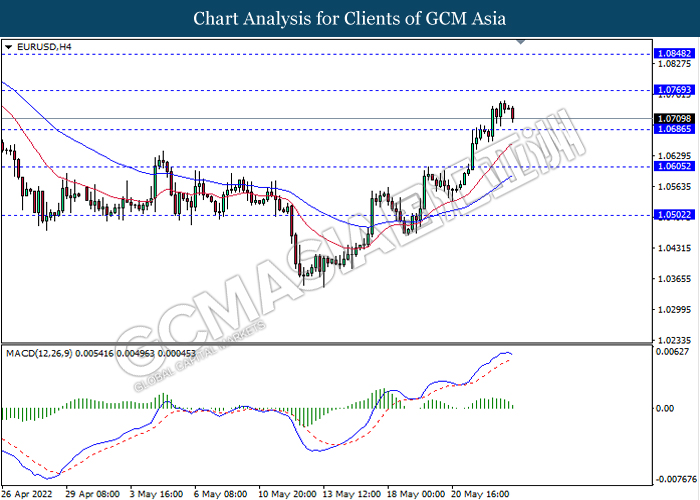
Task: Click the 29 Apr 08:00 time label
Action: 93,494
